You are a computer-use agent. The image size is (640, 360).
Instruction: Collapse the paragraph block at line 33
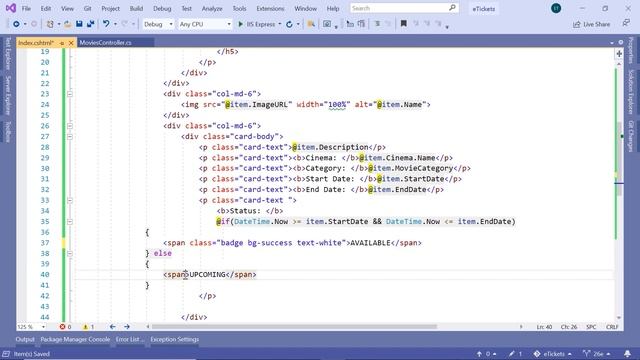(70, 200)
